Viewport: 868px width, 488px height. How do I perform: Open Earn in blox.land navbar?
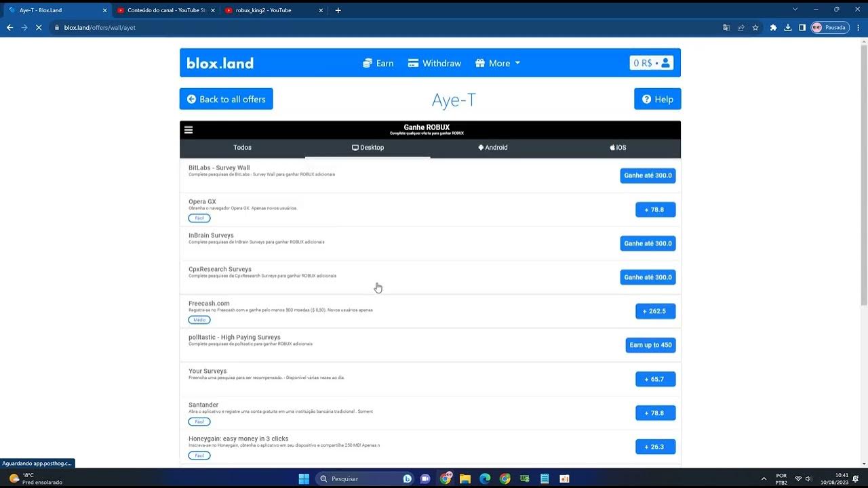coord(378,63)
